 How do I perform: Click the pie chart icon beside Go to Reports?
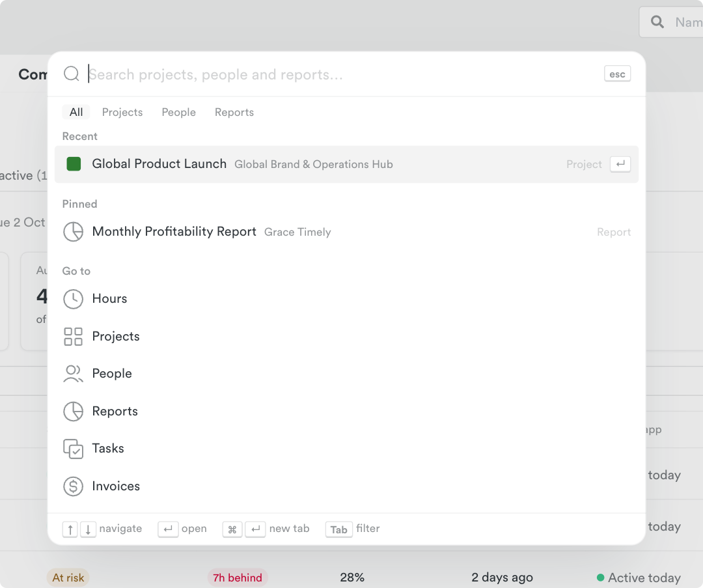click(73, 412)
